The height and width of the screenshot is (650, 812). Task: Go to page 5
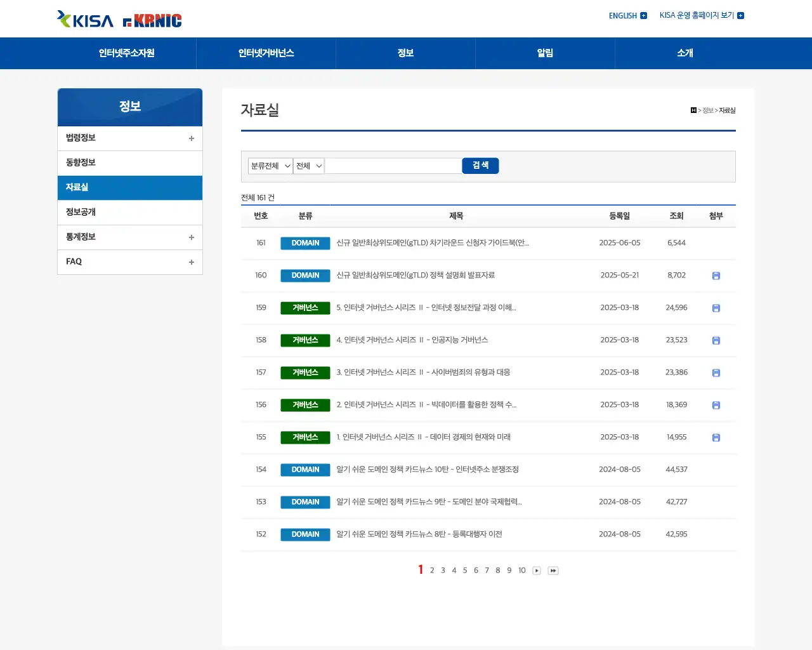[x=465, y=571]
